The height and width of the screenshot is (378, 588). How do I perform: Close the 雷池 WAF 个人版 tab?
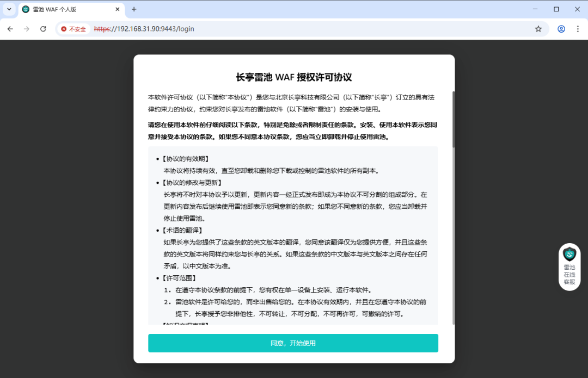click(x=118, y=9)
